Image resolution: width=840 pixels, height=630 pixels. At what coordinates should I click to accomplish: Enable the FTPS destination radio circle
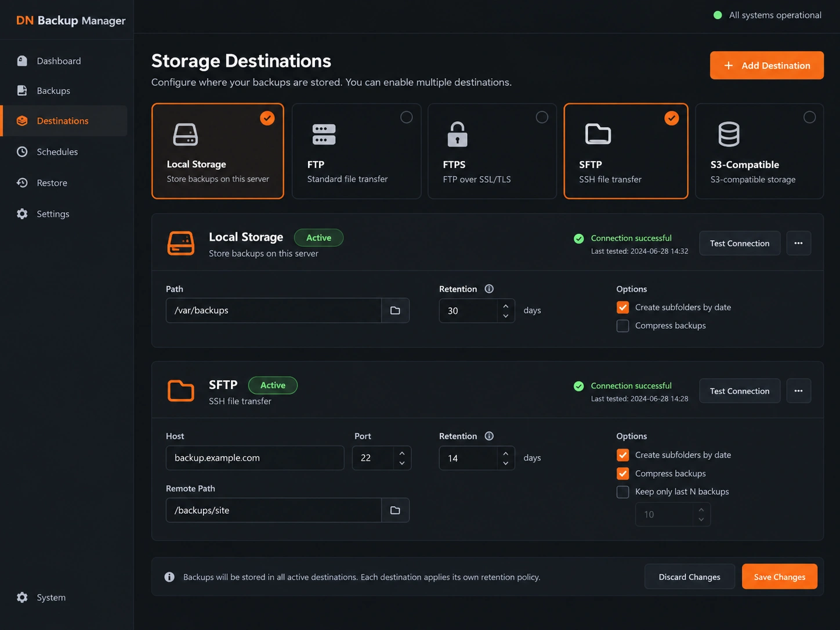[542, 117]
